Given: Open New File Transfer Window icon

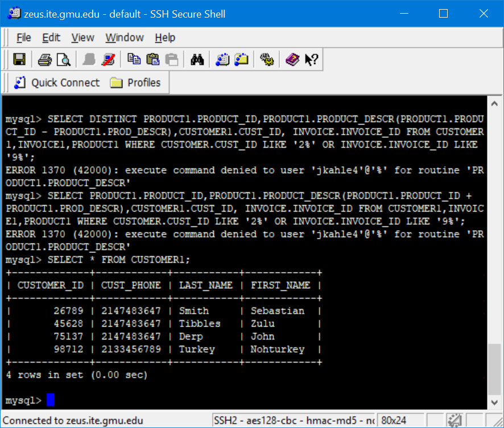Looking at the screenshot, I should (241, 60).
